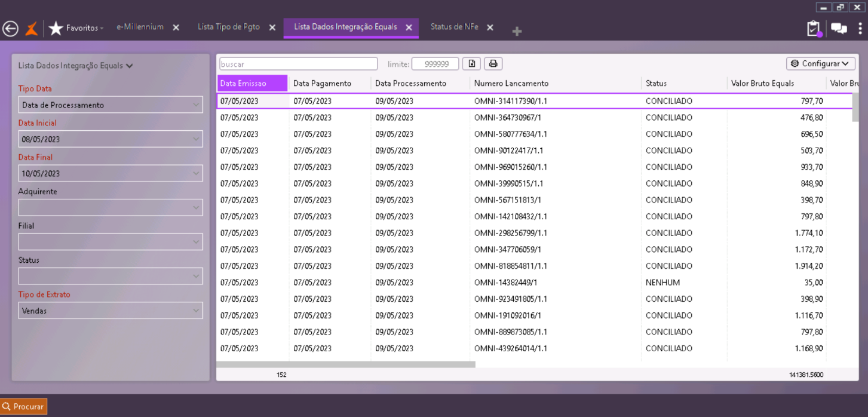
Task: Add a new tab with plus icon
Action: coord(517,31)
